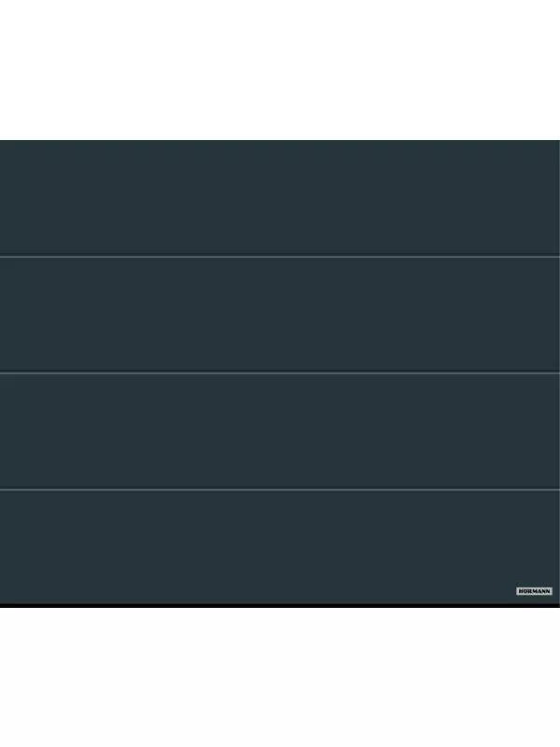Click the top edge of the door
Image resolution: width=560 pixels, height=747 pixels.
click(x=280, y=141)
